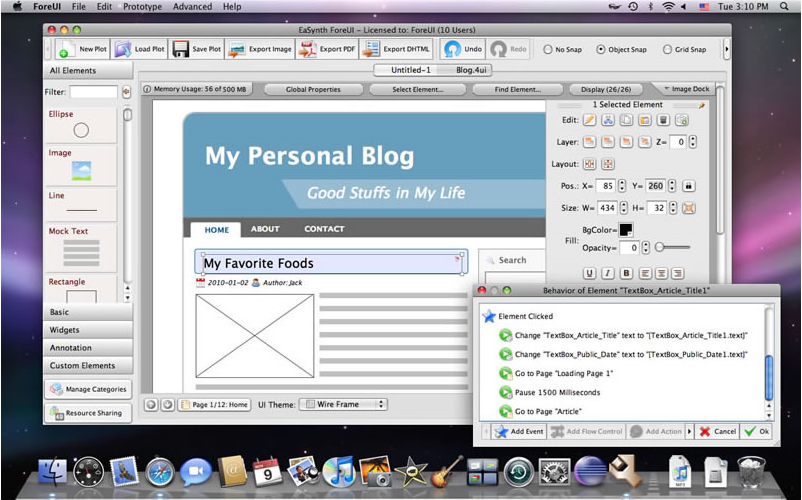Click the X position stepper
Screen dimensions: 802x500
[x=622, y=186]
